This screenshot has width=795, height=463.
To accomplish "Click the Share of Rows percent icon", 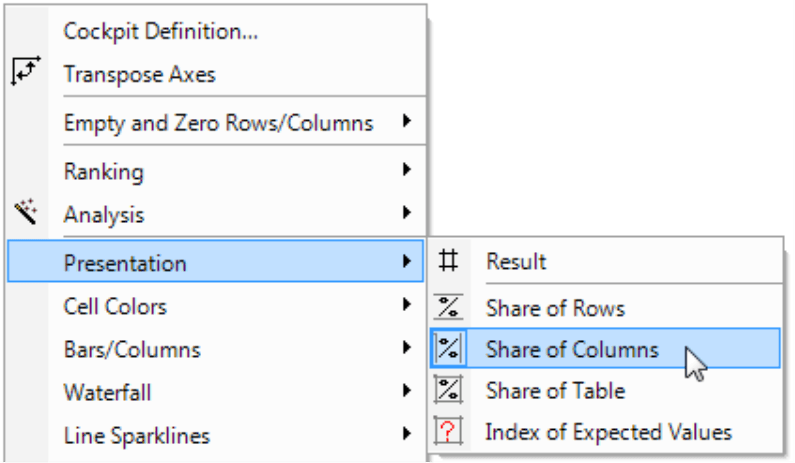I will tap(448, 307).
